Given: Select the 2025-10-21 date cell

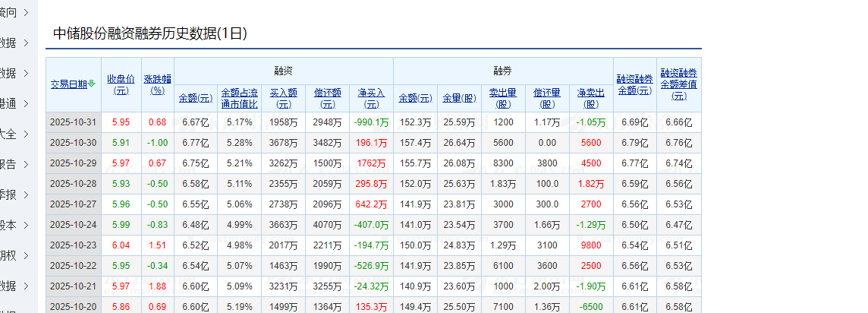Looking at the screenshot, I should 73,286.
